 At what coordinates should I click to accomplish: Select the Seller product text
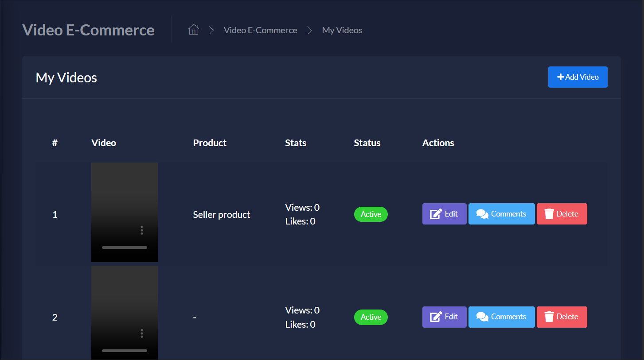pos(222,215)
